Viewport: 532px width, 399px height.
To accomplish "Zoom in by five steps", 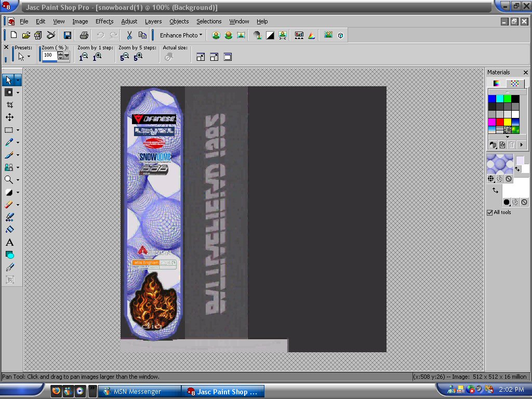I will point(138,57).
